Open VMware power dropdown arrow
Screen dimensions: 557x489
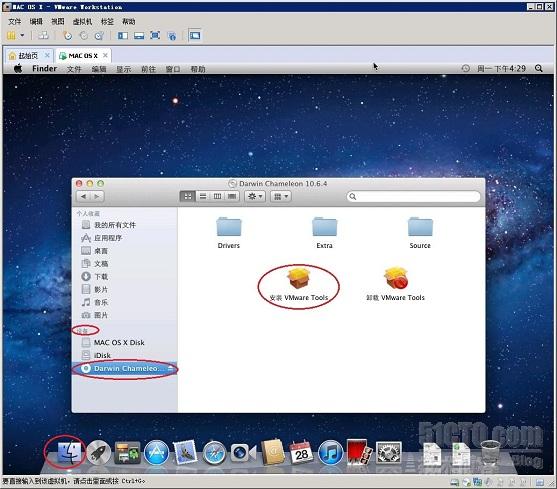coord(22,35)
